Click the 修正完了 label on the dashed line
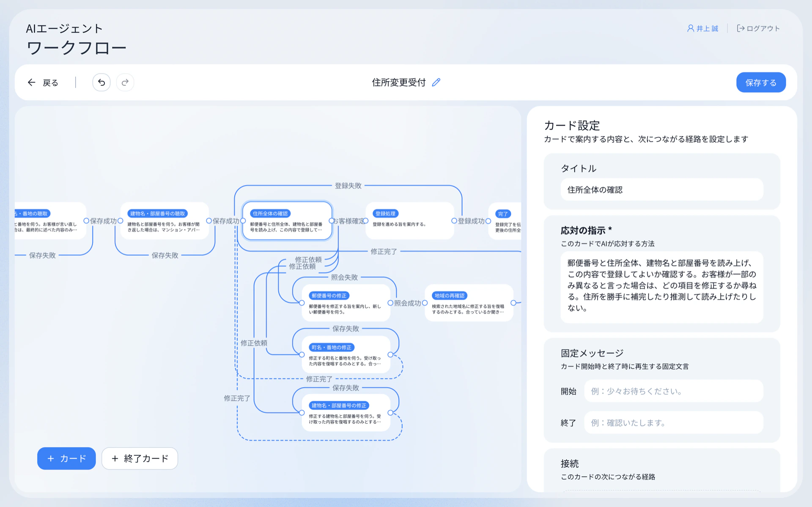Image resolution: width=812 pixels, height=507 pixels. point(319,379)
